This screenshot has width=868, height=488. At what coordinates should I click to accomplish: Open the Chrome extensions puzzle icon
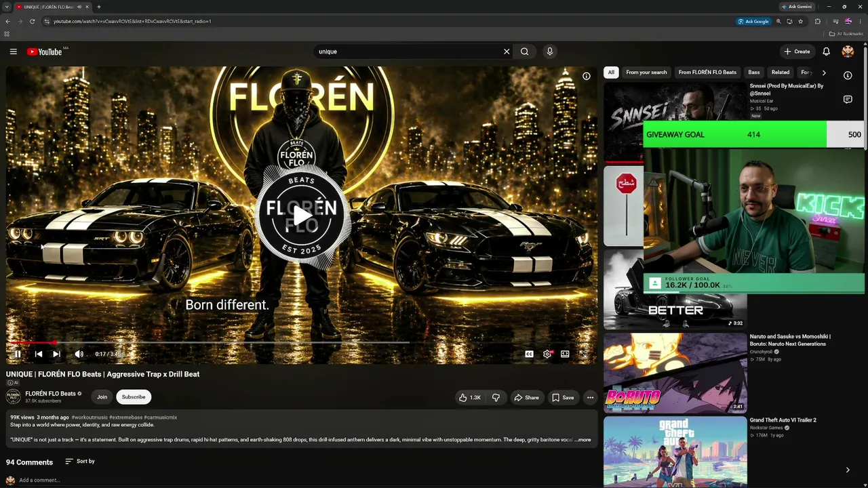coord(817,22)
